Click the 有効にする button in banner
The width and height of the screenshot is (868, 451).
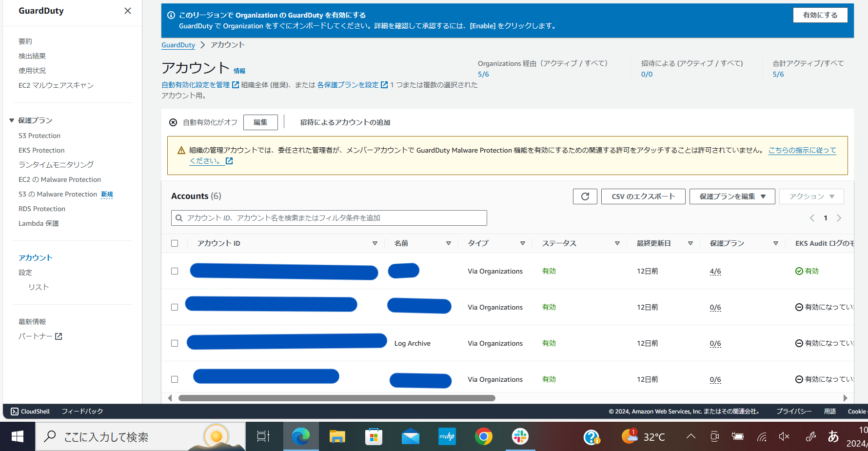tap(820, 15)
